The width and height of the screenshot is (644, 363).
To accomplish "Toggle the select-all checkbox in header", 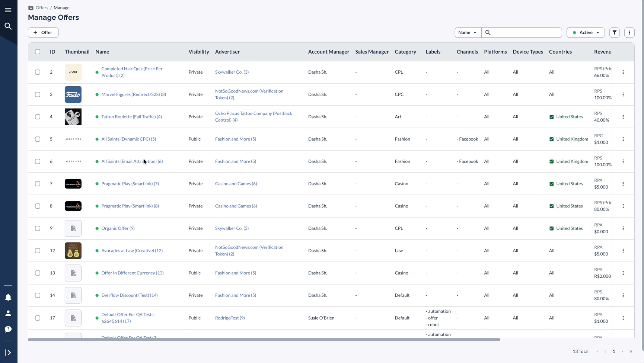I will [38, 52].
